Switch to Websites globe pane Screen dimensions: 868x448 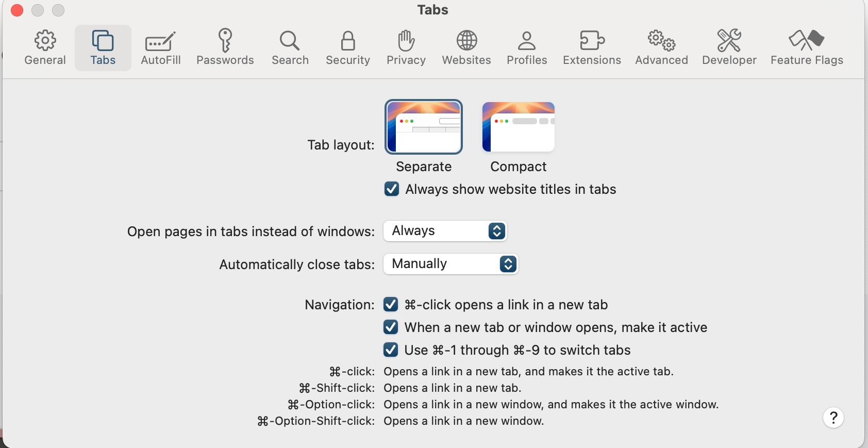(x=466, y=48)
